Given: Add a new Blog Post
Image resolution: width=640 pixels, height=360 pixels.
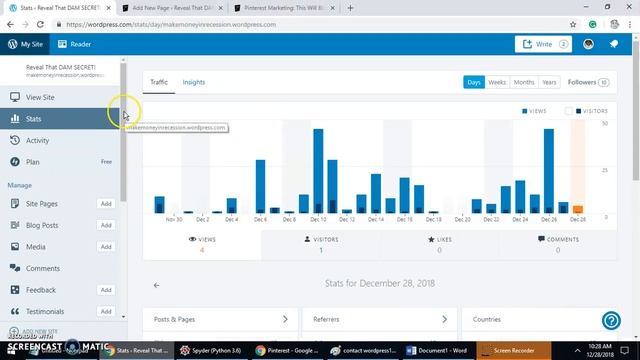Looking at the screenshot, I should [x=106, y=225].
